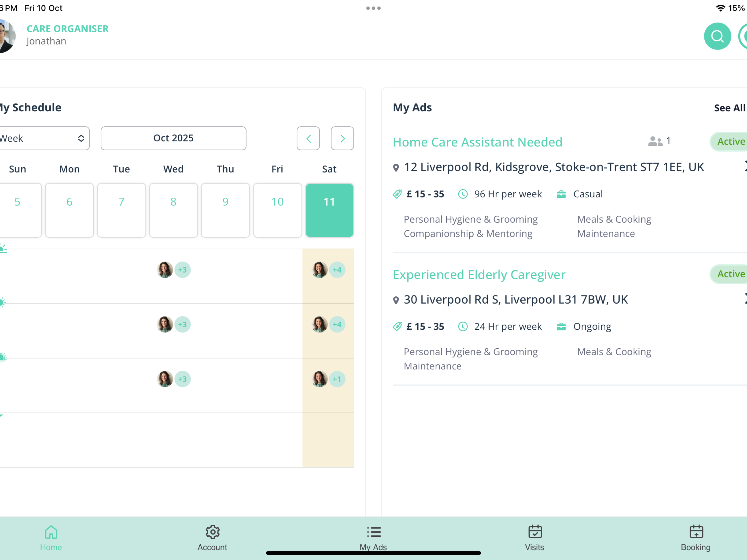This screenshot has width=747, height=560.
Task: Tap Jonathan's profile photo
Action: coord(7,36)
